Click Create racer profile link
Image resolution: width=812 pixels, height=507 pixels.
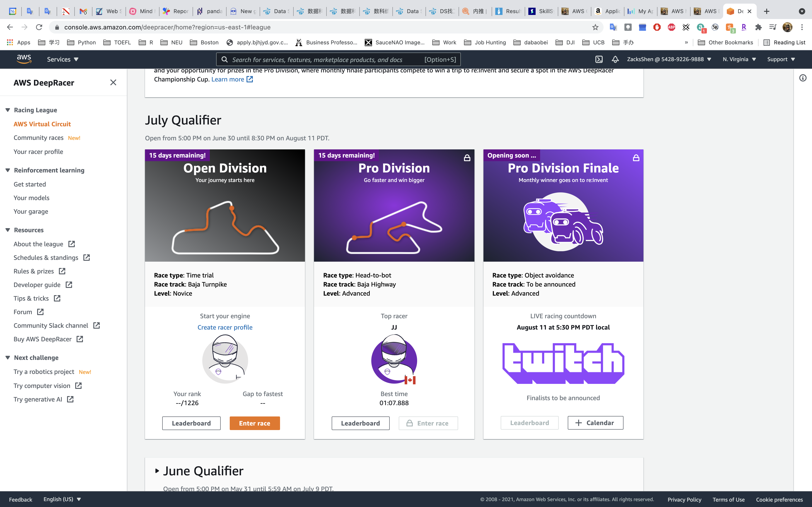pyautogui.click(x=225, y=327)
